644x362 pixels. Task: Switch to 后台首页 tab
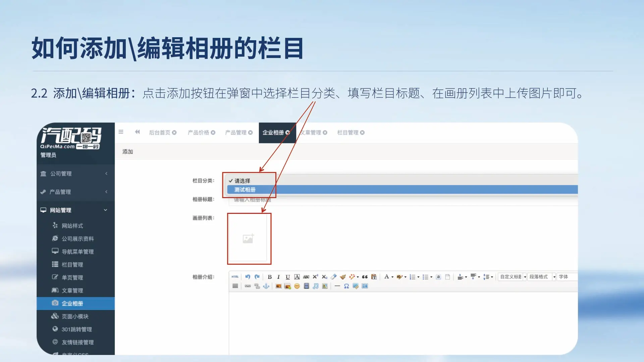[160, 132]
